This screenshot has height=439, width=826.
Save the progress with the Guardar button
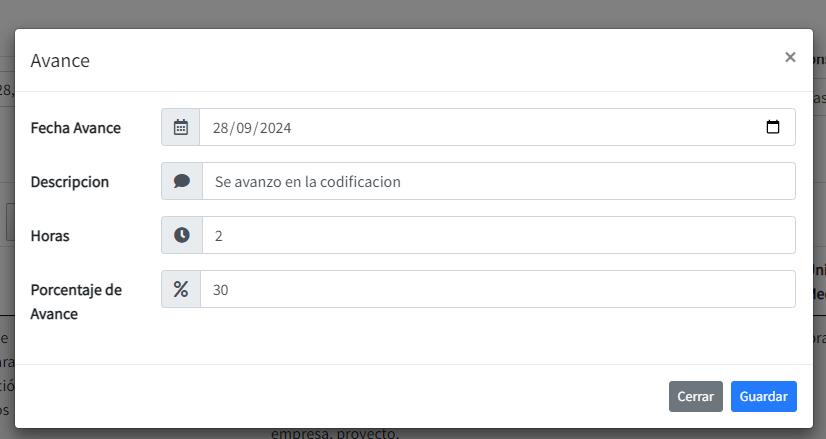[x=763, y=397]
